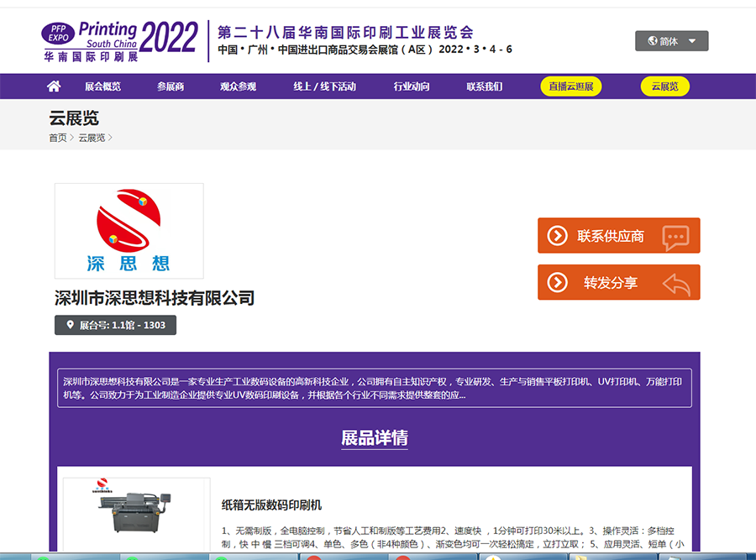
Task: Click the reply arrow icon on 转发分享
Action: [x=675, y=284]
